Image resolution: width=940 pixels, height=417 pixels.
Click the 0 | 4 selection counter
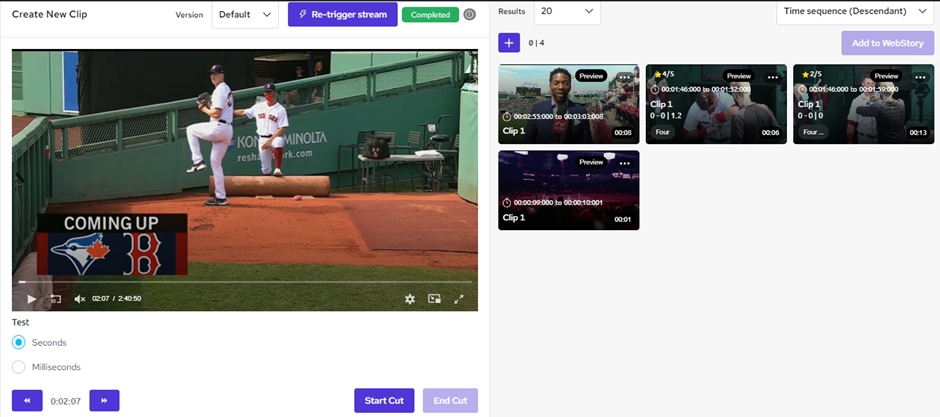coord(536,43)
